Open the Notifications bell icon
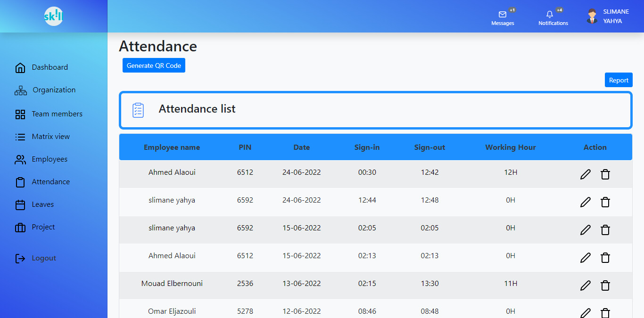The height and width of the screenshot is (318, 644). coord(550,15)
